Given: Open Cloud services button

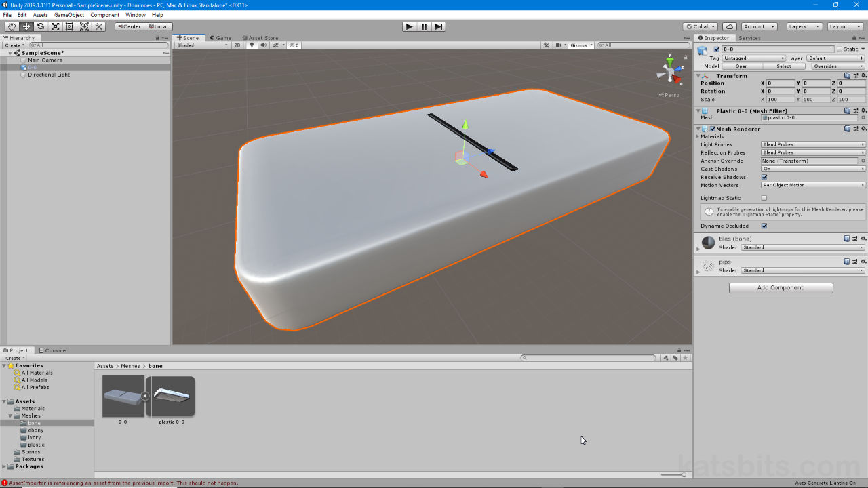Looking at the screenshot, I should 730,26.
